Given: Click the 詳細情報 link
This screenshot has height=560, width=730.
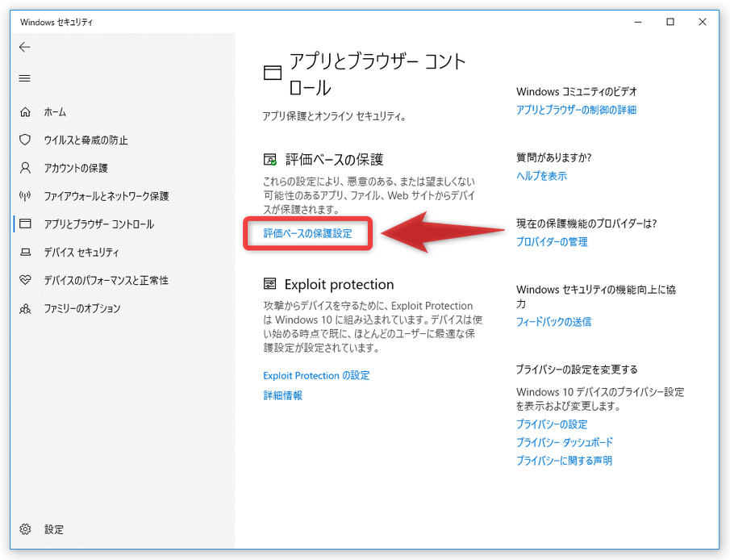Looking at the screenshot, I should 283,395.
